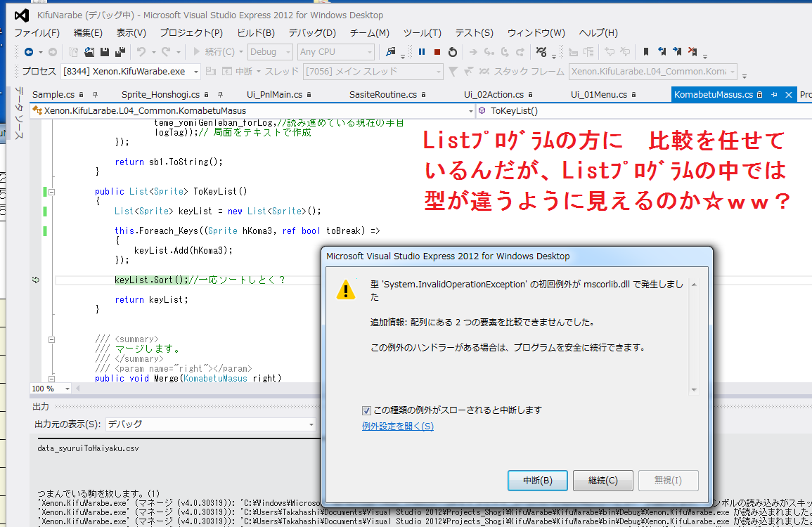Clear all bookmarks with the red X icon
This screenshot has height=527, width=812.
coord(693,52)
